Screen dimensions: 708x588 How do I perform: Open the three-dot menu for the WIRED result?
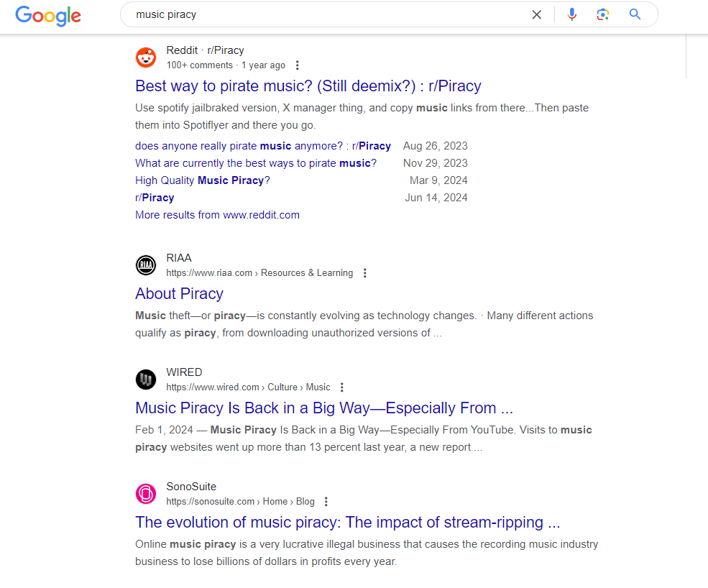pos(342,387)
